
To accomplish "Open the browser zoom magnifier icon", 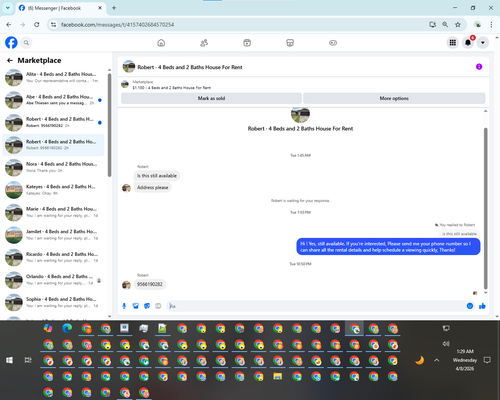I will click(x=445, y=25).
